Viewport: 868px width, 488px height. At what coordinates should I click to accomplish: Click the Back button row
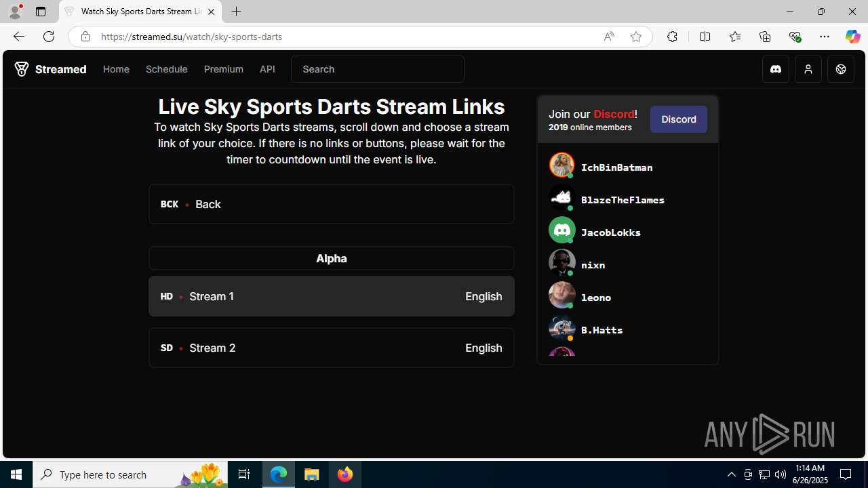[332, 204]
